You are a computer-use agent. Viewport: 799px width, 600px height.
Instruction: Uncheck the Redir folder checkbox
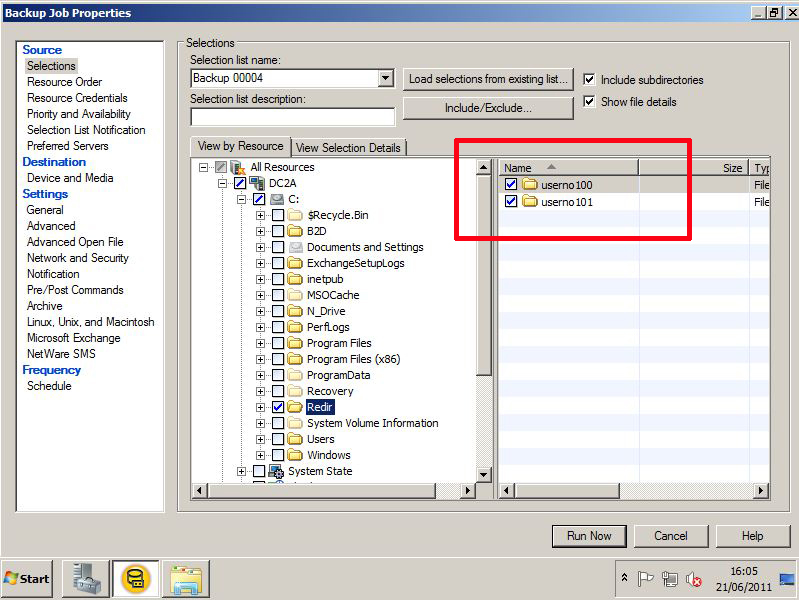[x=278, y=407]
